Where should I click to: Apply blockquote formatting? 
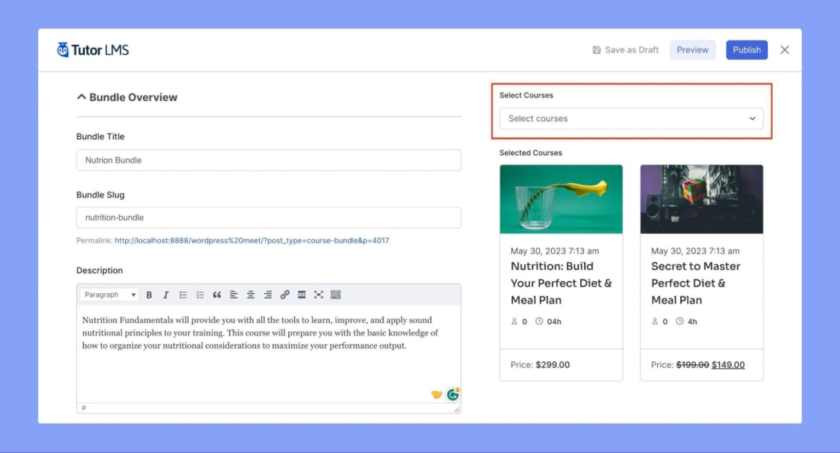tap(217, 295)
